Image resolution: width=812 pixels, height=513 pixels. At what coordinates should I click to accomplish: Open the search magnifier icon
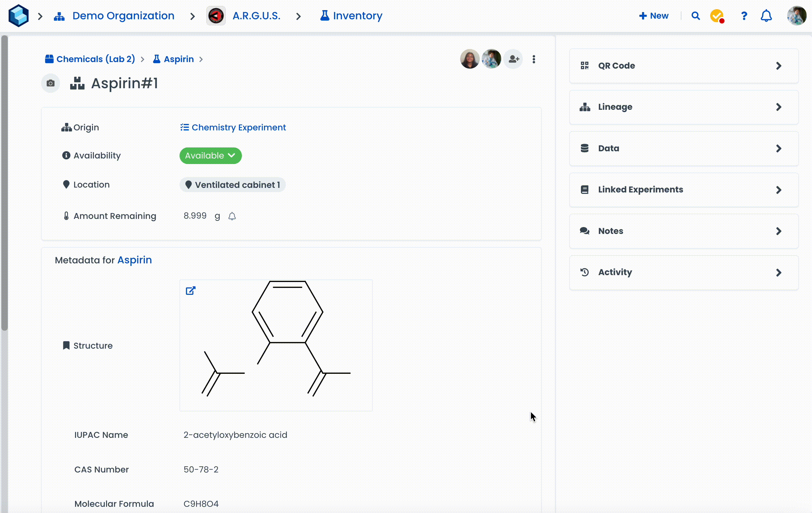coord(695,16)
